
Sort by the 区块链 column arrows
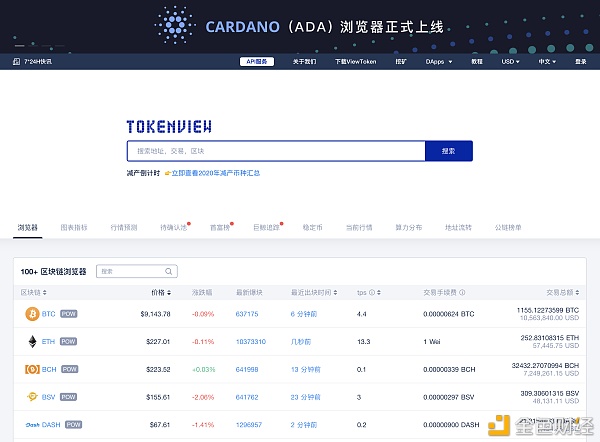coord(45,292)
